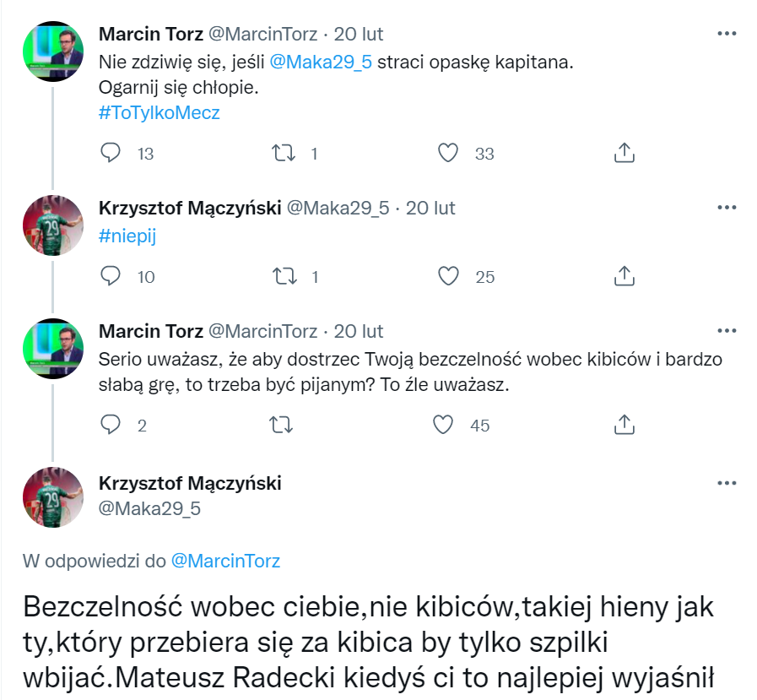Viewport: 757px width, 700px height.
Task: Open Krzysztof Mączyński's avatar on main tweet
Action: [52, 497]
